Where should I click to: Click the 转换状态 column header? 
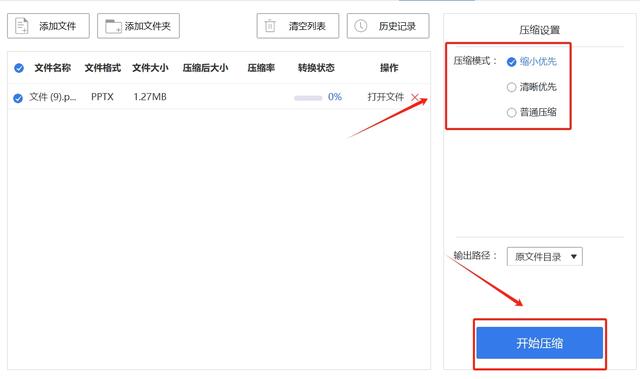[316, 68]
